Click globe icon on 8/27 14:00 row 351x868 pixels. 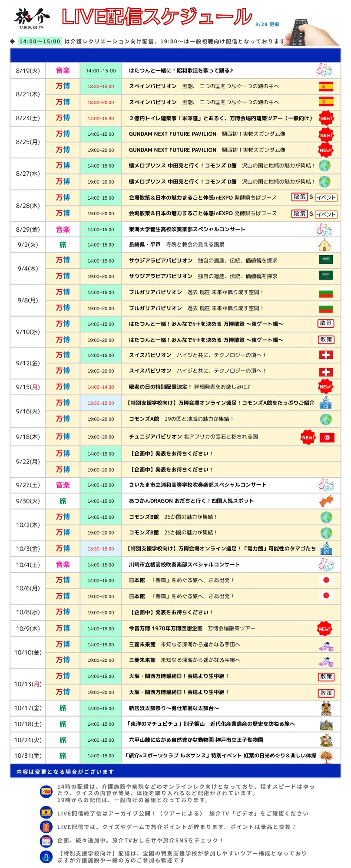pos(325,166)
